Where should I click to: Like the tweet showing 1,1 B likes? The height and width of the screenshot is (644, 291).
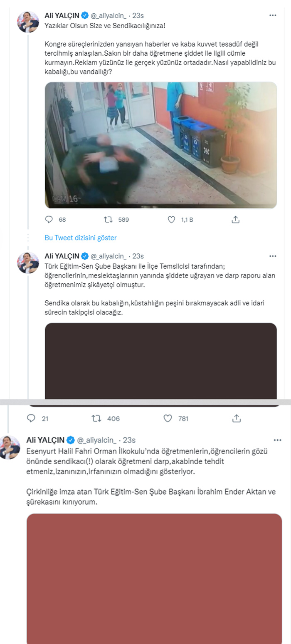(171, 219)
